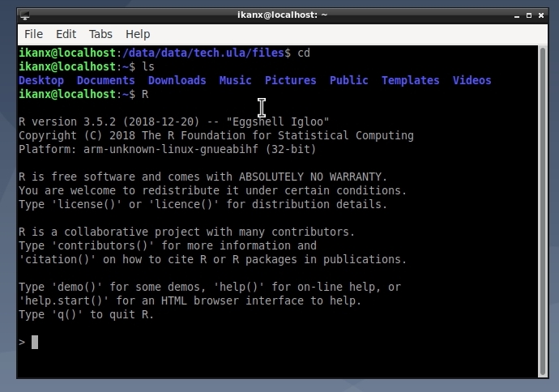Click the Desktop directory name
Viewport: 559px width, 392px height.
41,80
